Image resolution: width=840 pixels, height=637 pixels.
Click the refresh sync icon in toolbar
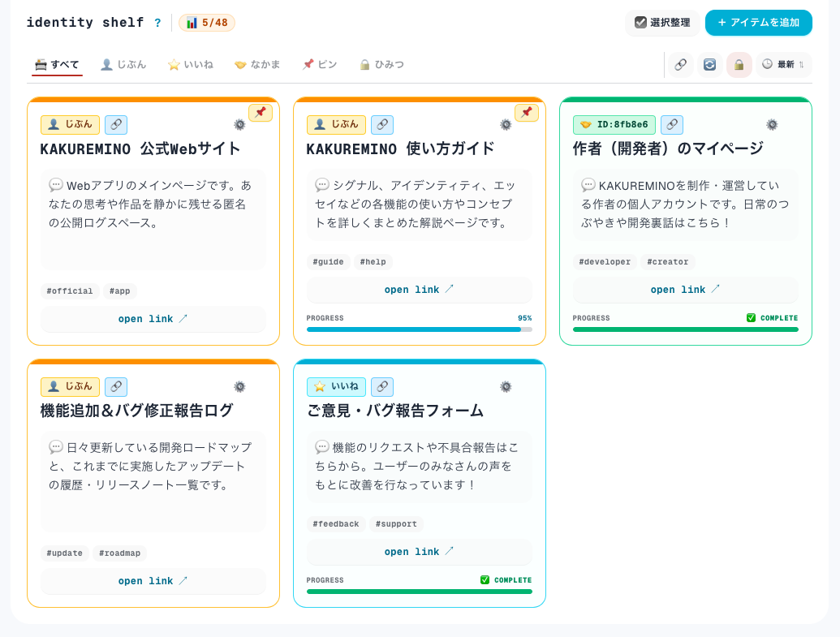click(710, 65)
